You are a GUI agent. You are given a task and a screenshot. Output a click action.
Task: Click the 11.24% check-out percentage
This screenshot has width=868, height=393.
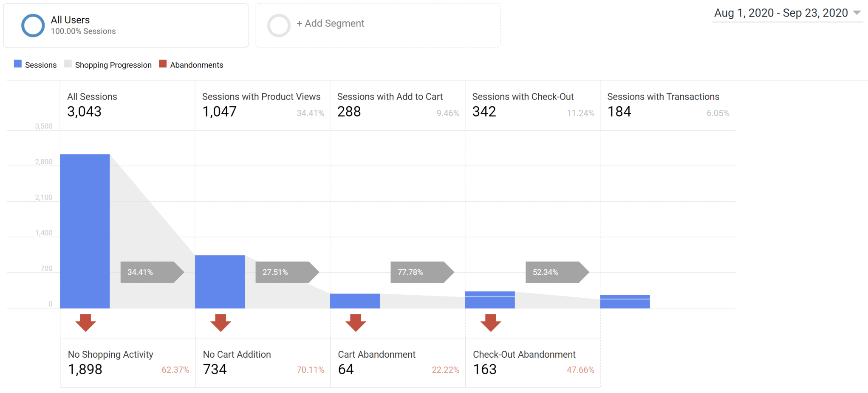[x=580, y=113]
